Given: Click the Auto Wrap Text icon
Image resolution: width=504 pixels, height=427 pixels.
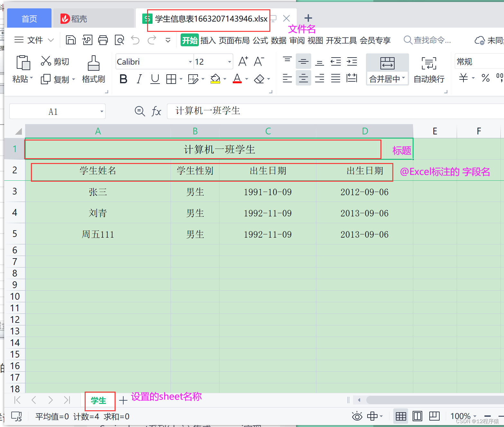Looking at the screenshot, I should coord(429,63).
